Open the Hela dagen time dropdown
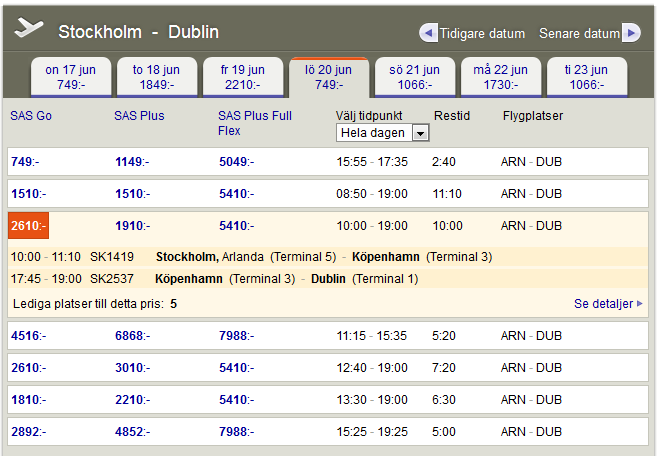 (x=383, y=132)
